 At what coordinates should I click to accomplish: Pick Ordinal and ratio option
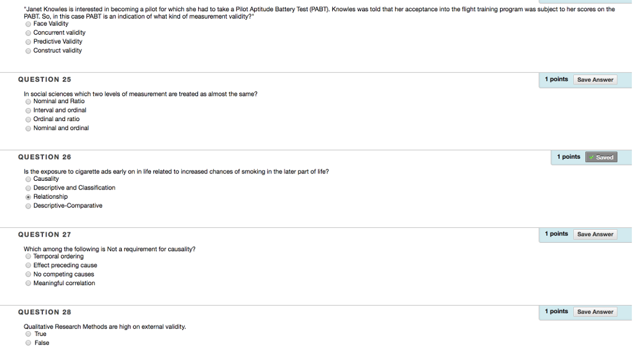(29, 119)
